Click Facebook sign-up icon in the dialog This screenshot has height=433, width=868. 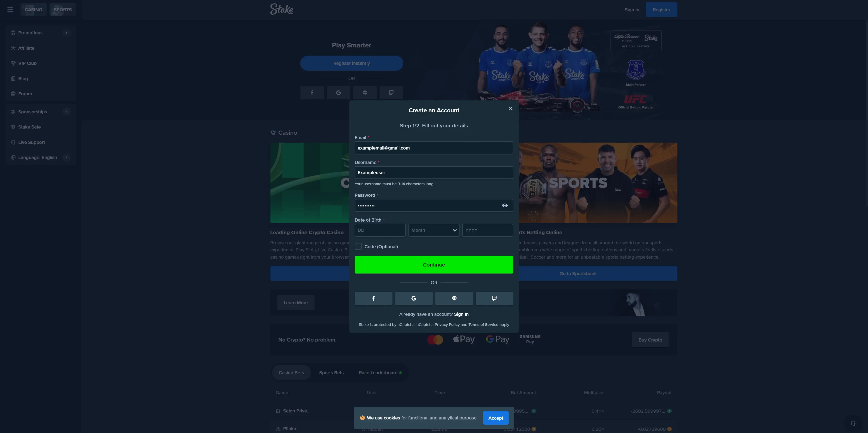point(373,298)
